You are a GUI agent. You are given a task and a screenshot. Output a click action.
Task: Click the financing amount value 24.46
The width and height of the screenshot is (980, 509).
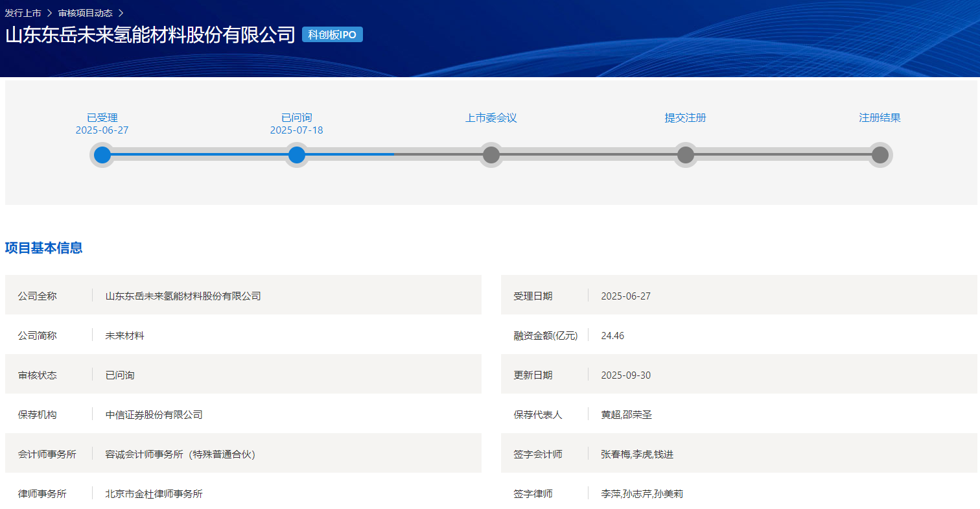pyautogui.click(x=612, y=336)
